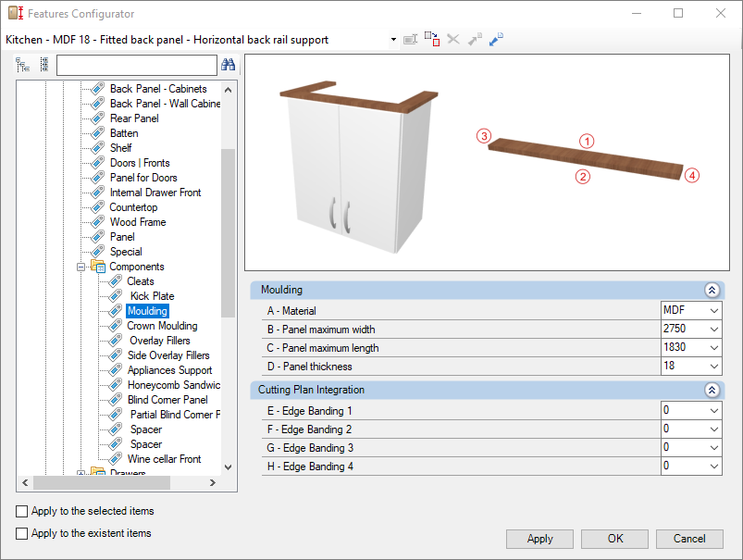The width and height of the screenshot is (743, 560).
Task: Click the duplicate configuration icon with red square
Action: (431, 40)
